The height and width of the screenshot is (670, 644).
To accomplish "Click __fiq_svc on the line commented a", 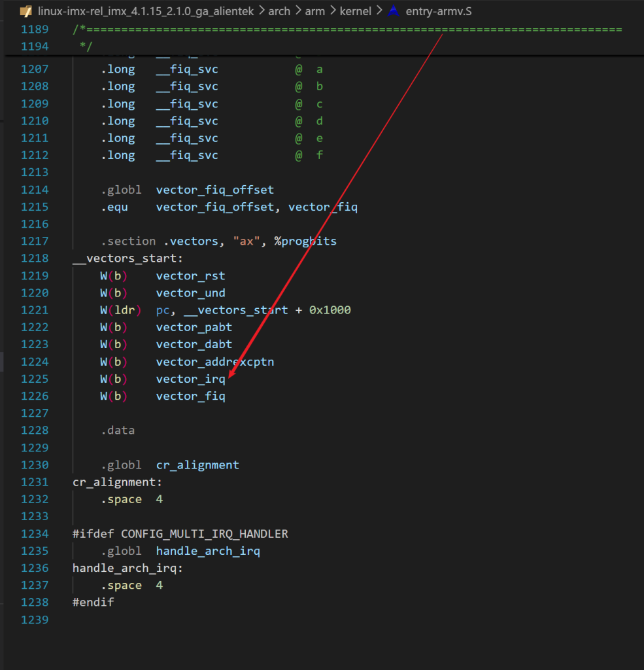I will (187, 69).
